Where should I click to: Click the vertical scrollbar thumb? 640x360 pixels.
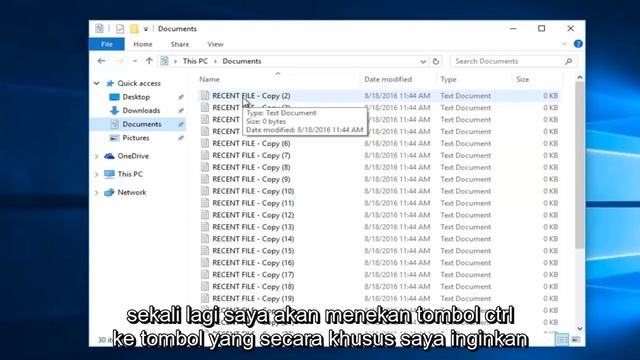(x=580, y=165)
